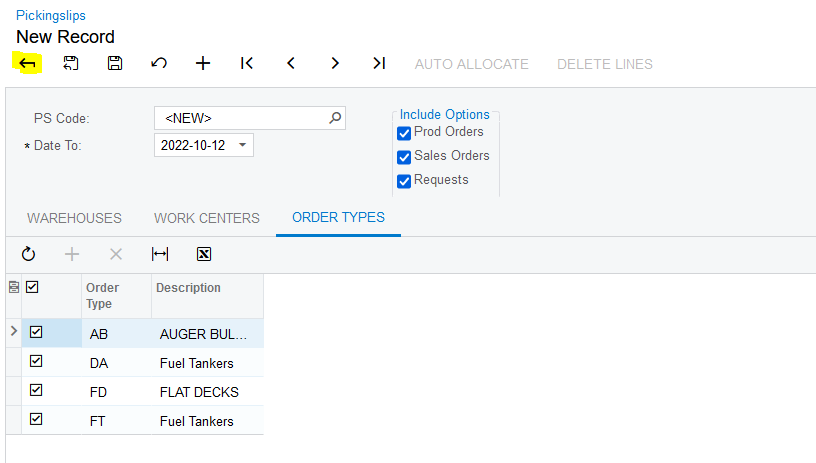Click the Pickingslips breadcrumb link

[51, 15]
